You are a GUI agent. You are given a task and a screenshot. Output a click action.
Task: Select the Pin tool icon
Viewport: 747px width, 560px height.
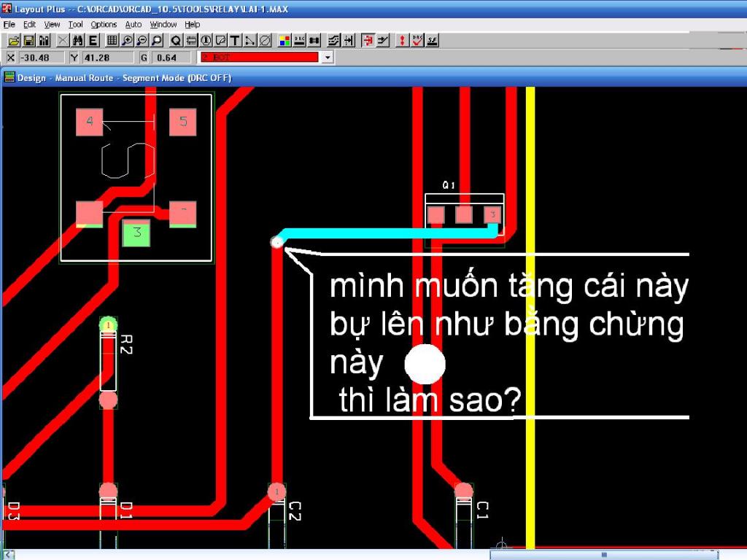(x=206, y=41)
